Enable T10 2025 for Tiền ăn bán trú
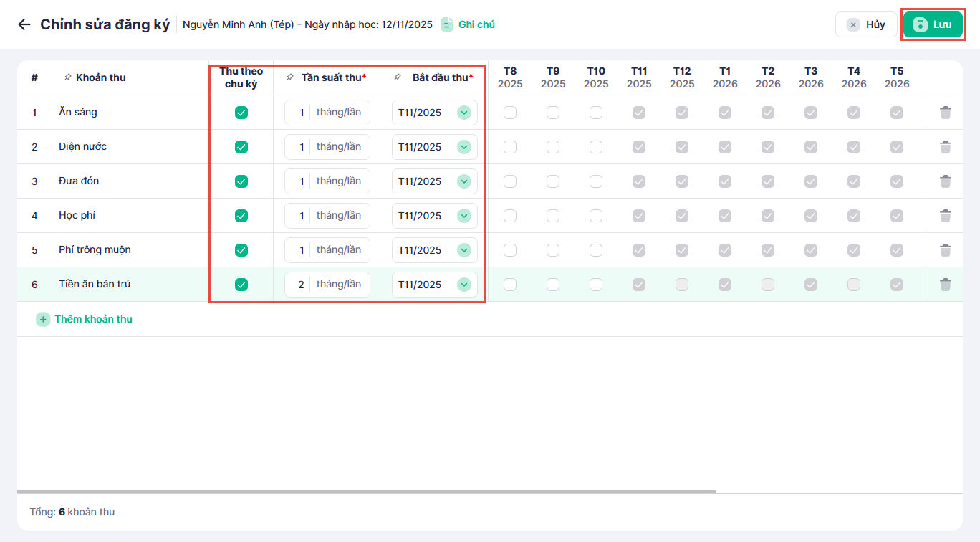 (x=596, y=285)
